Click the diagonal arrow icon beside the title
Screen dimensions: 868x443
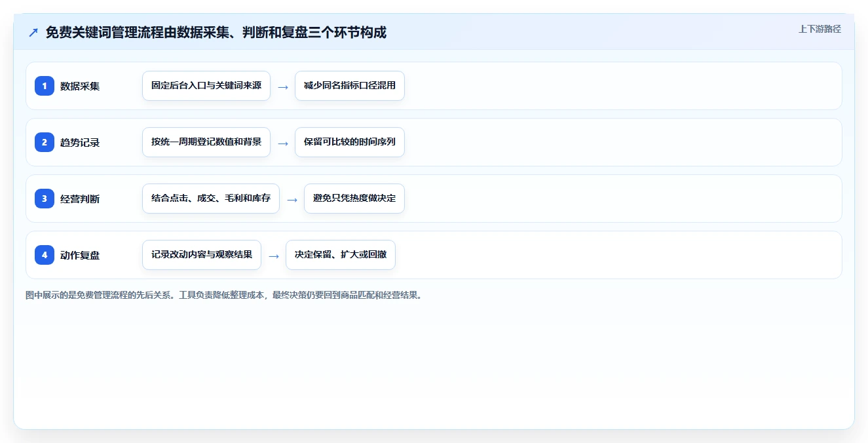pyautogui.click(x=33, y=32)
